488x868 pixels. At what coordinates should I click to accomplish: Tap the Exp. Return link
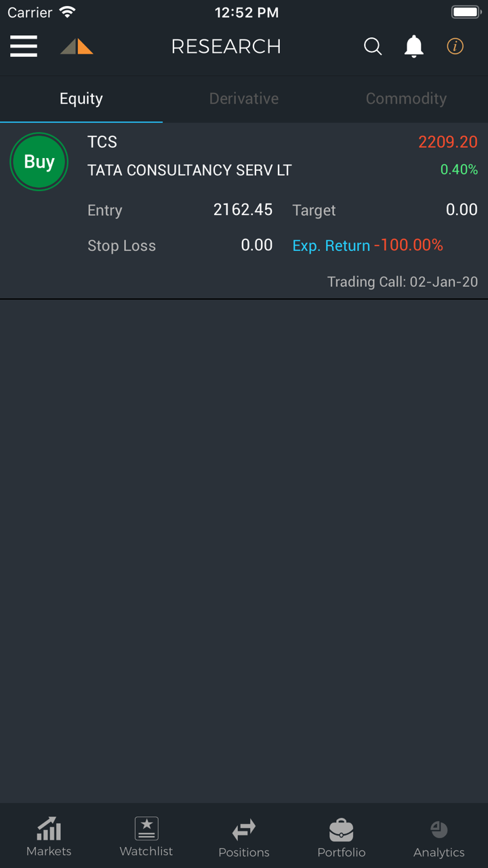[331, 245]
